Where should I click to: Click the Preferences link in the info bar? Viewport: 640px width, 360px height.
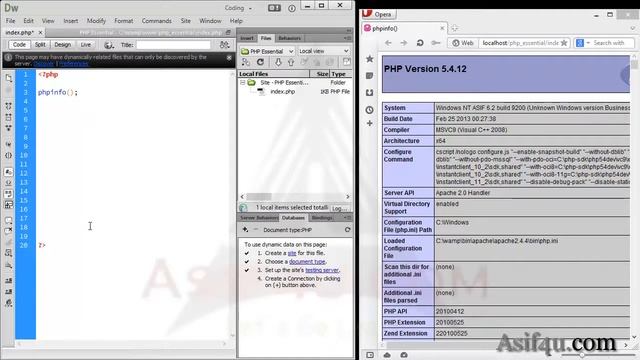coord(73,64)
